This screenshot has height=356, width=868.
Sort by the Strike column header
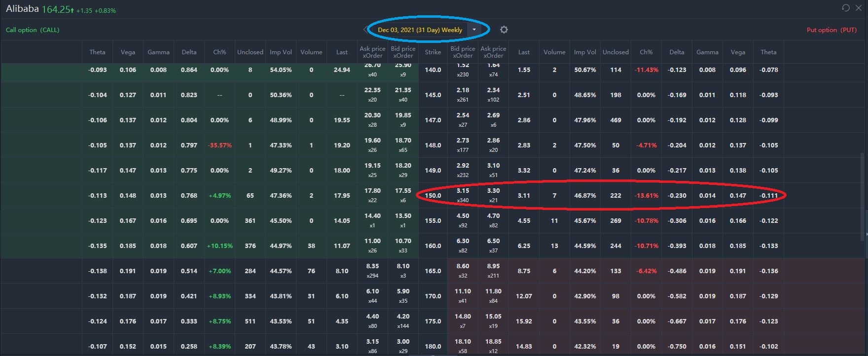pyautogui.click(x=433, y=52)
